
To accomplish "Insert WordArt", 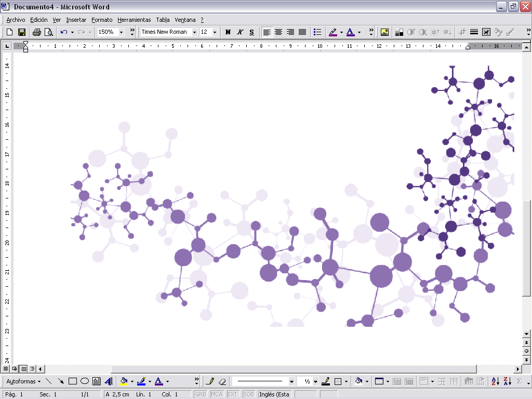I will (x=109, y=381).
